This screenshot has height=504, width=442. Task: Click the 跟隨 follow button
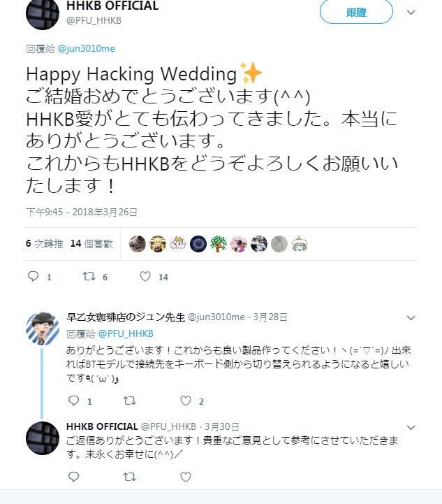tap(356, 12)
